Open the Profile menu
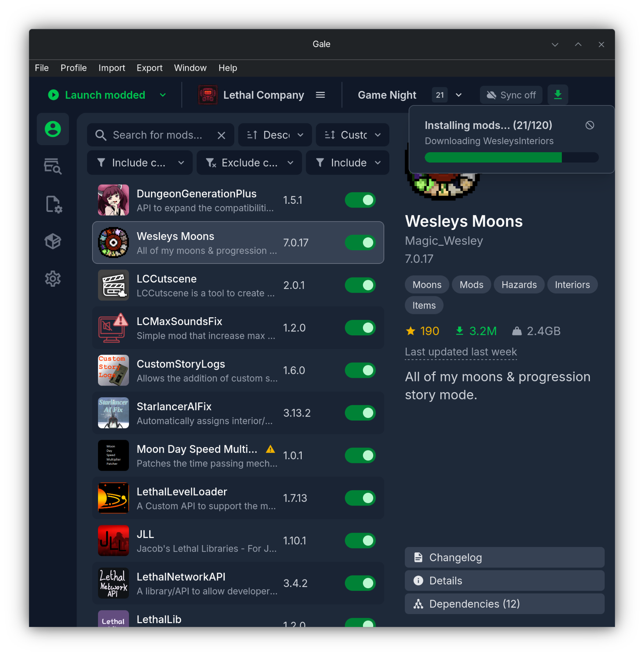 click(74, 68)
